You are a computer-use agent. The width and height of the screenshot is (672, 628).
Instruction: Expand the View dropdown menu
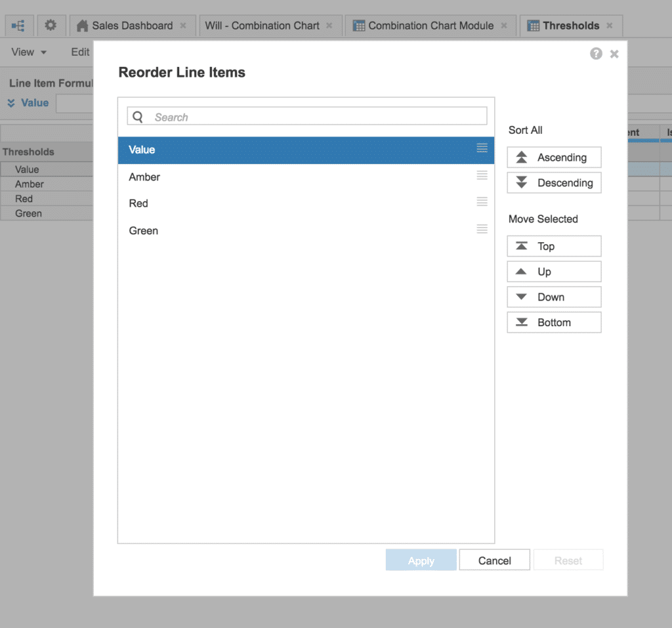point(29,52)
